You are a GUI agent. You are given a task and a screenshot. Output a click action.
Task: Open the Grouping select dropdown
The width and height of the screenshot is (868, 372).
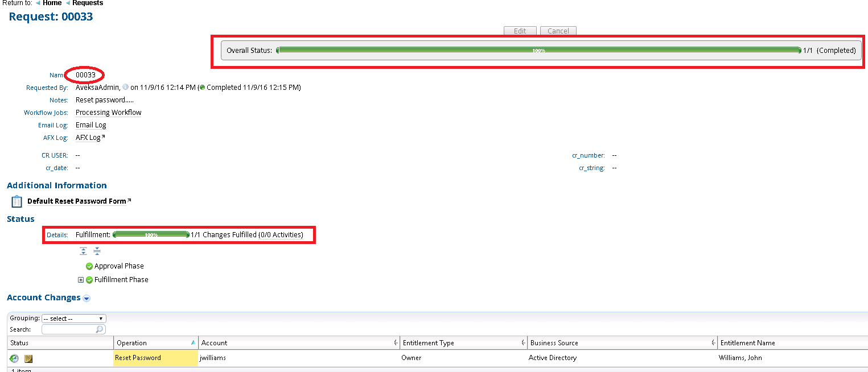(74, 319)
